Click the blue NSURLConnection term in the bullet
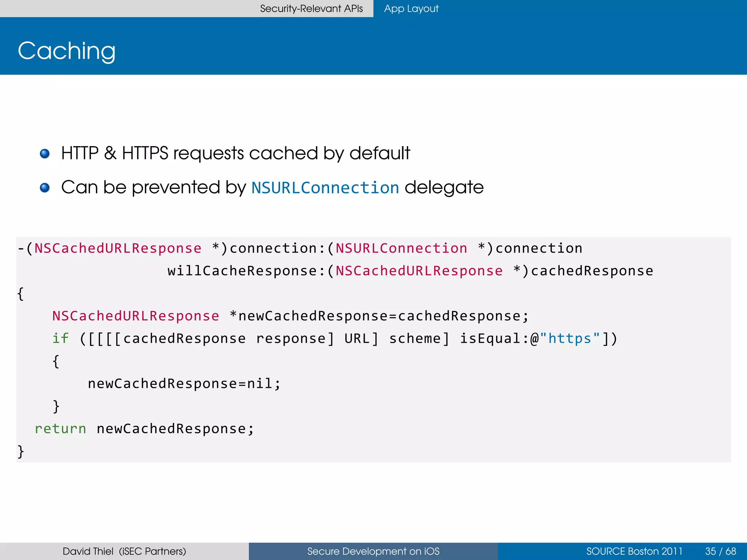747x560 pixels. (325, 188)
